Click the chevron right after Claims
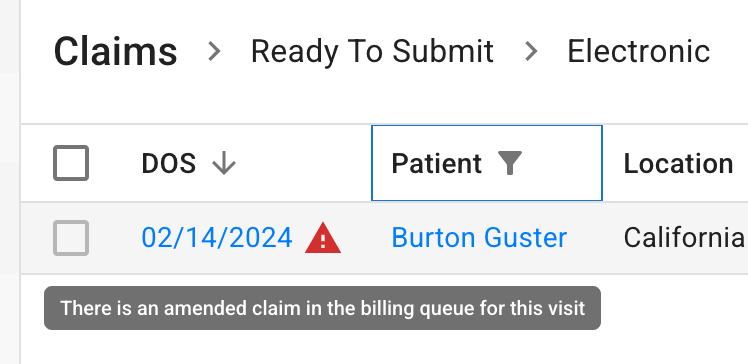 [x=215, y=51]
